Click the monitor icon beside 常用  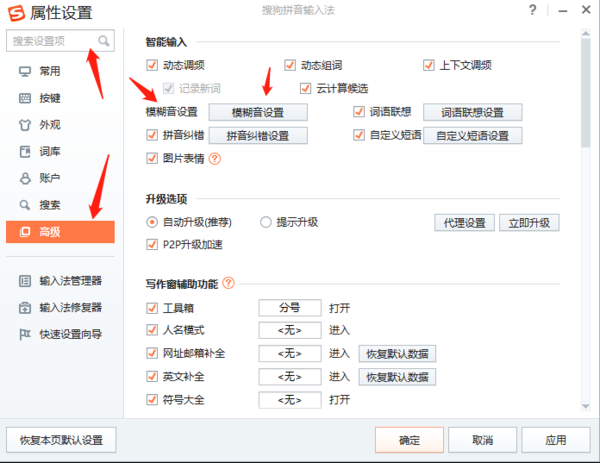(x=25, y=72)
